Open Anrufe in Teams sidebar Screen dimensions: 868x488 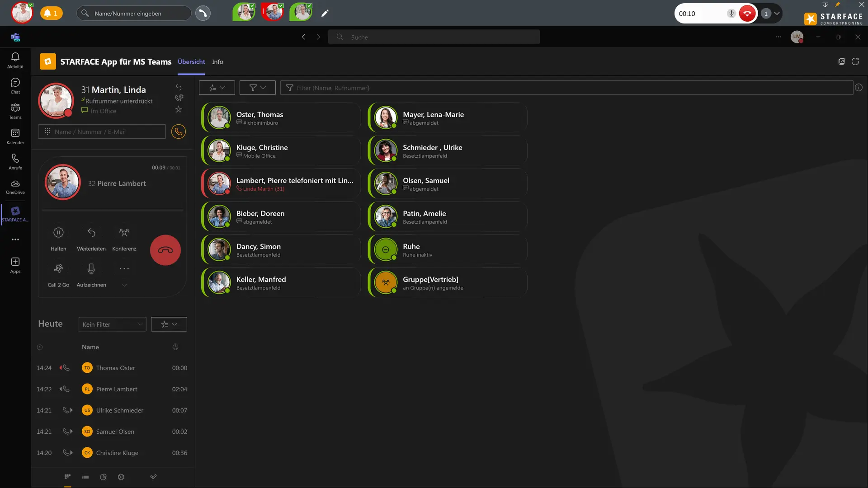click(x=15, y=161)
